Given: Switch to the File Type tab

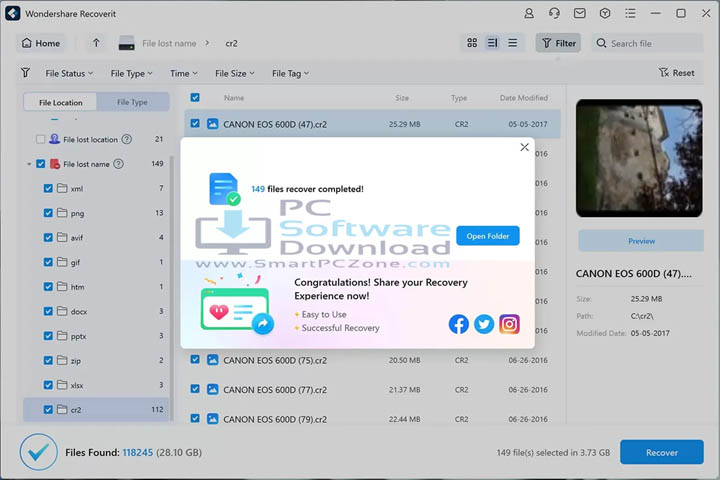Looking at the screenshot, I should pyautogui.click(x=132, y=102).
